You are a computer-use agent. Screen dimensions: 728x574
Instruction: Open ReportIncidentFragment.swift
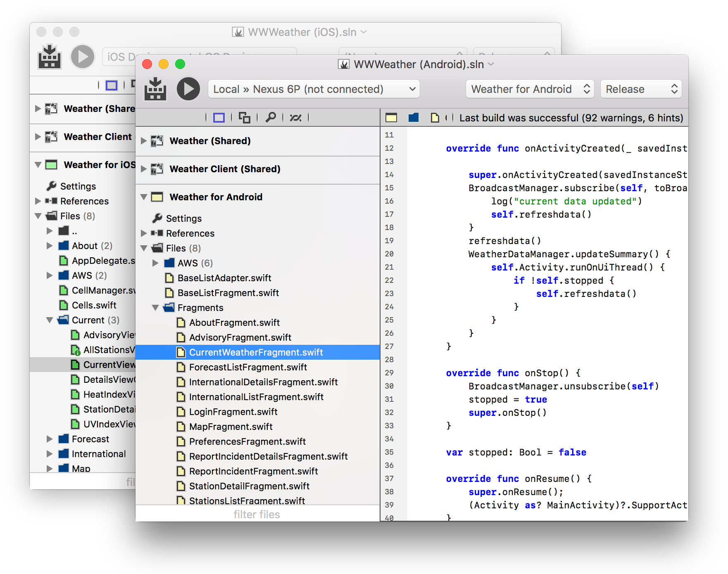tap(253, 471)
